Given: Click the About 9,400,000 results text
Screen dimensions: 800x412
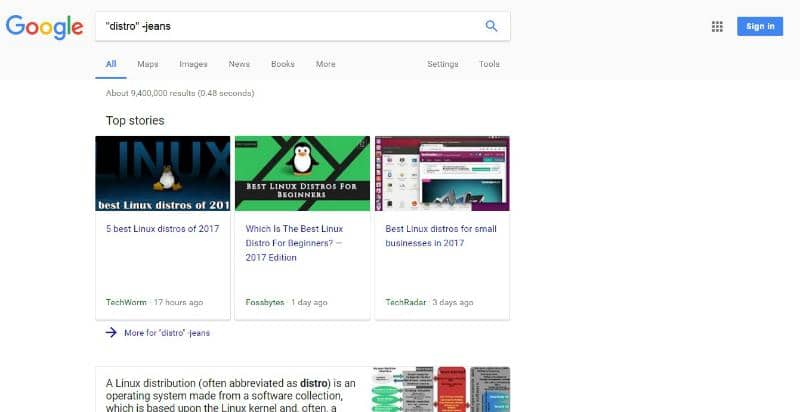Looking at the screenshot, I should [180, 93].
